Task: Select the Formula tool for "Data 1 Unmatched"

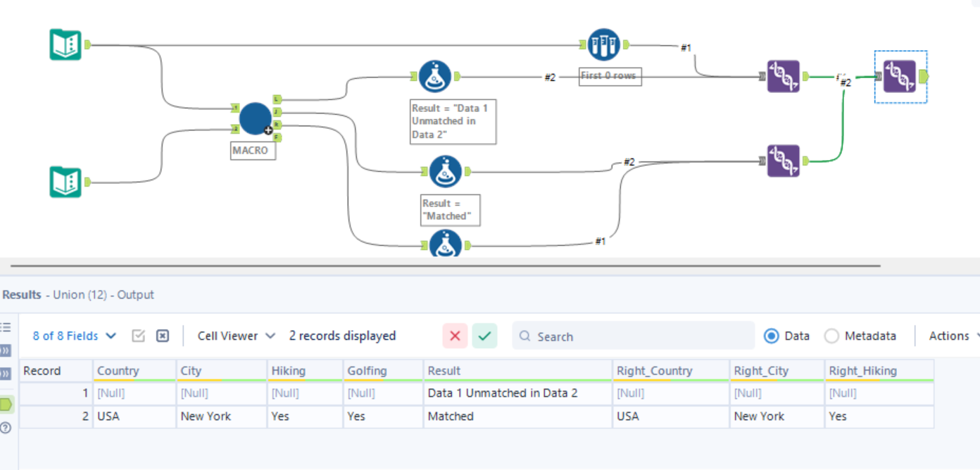Action: [434, 76]
